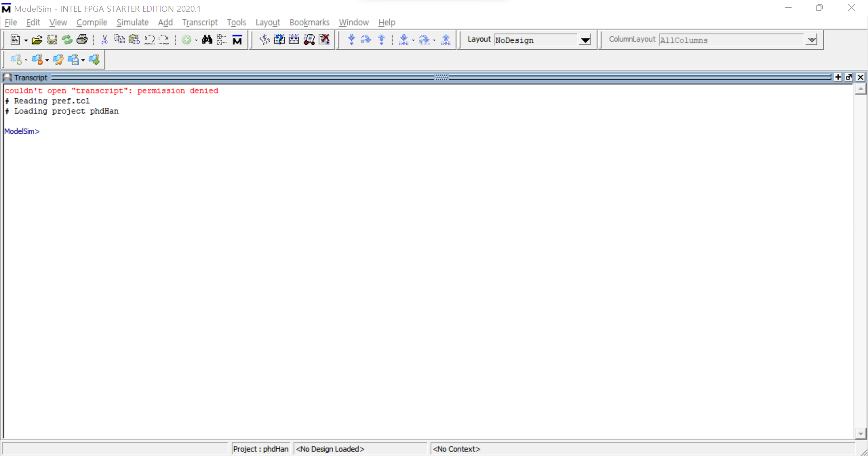
Task: Click the Copy icon
Action: coord(119,40)
